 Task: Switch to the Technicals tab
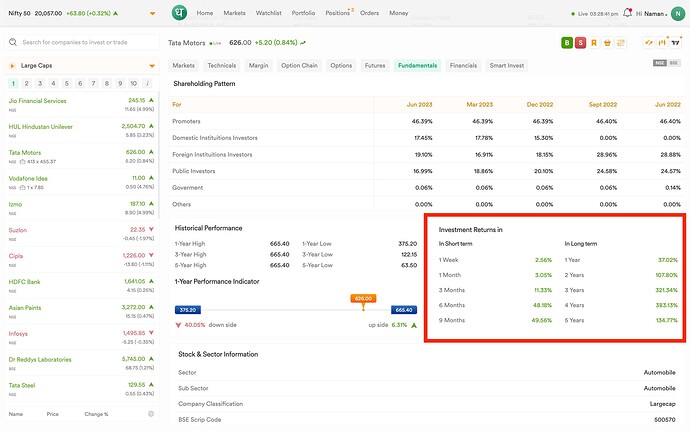click(222, 66)
